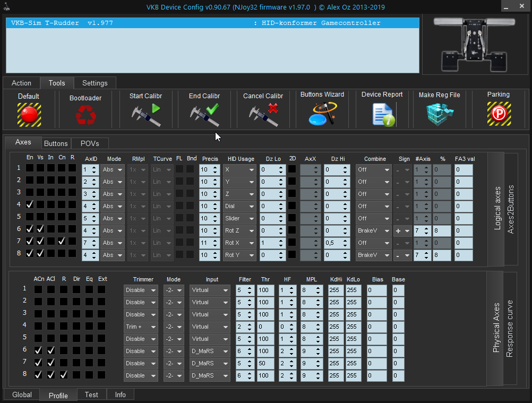Open Trimmer dropdown showing Trim +

pyautogui.click(x=141, y=327)
